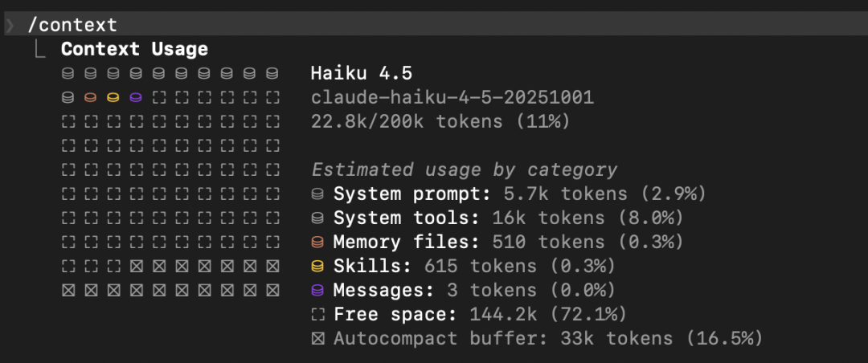868x363 pixels.
Task: Click Memory files: 510 tokens row
Action: pyautogui.click(x=497, y=242)
